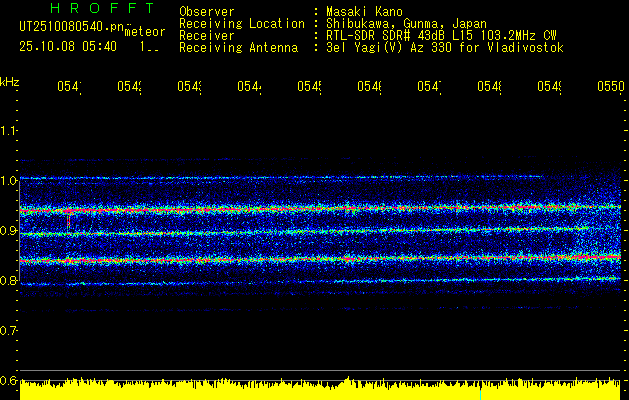Click the kHz axis unit label
Screen dimensions: 629x400
click(x=10, y=80)
